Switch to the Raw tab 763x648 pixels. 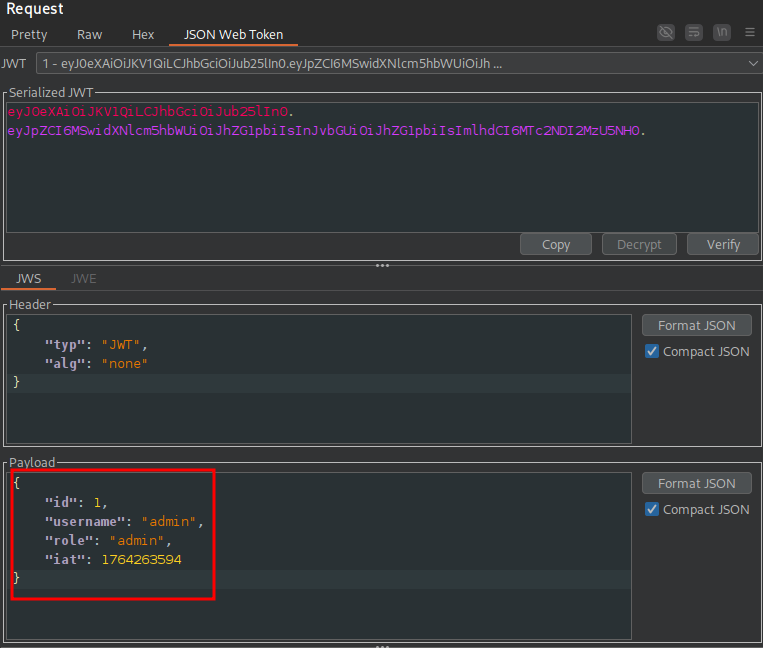tap(90, 34)
